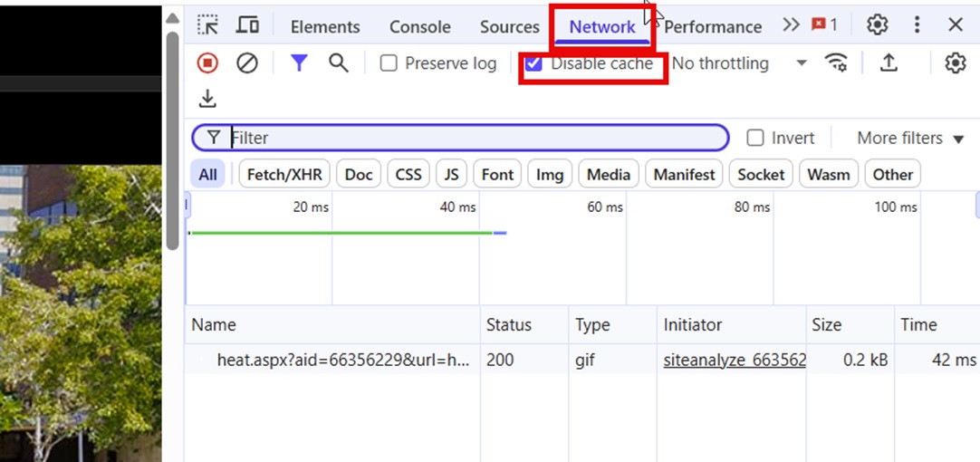This screenshot has height=462, width=980.
Task: Sort by the Type column header
Action: [612, 324]
